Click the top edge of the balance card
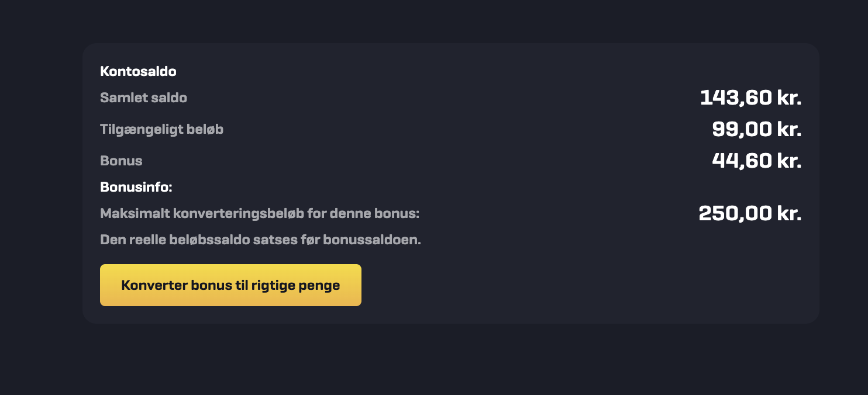Image resolution: width=868 pixels, height=395 pixels. 450,44
